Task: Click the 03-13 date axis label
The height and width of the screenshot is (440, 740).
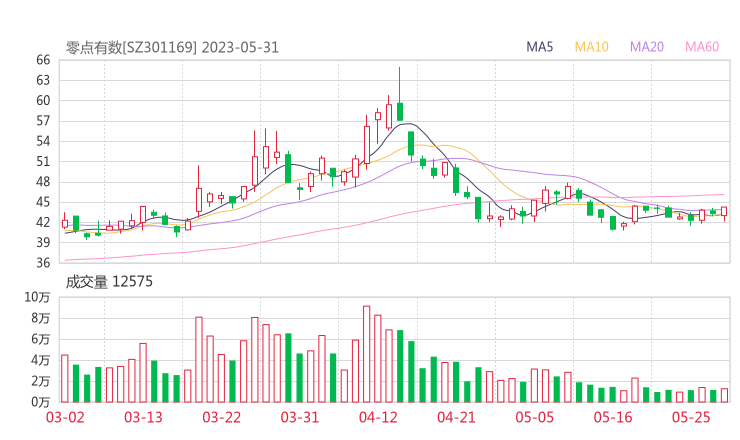Action: pyautogui.click(x=143, y=417)
